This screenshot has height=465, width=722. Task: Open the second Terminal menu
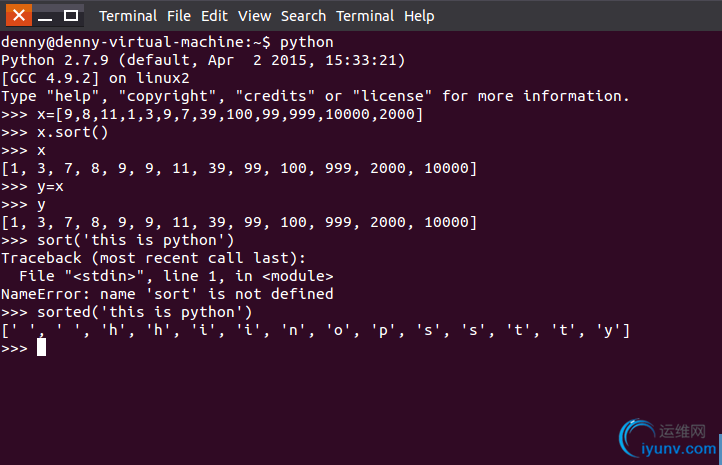click(365, 16)
